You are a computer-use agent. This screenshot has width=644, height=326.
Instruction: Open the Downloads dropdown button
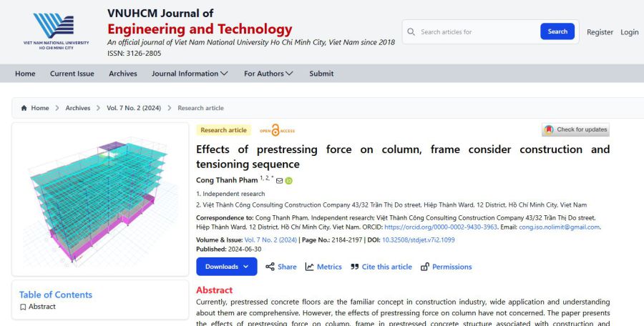227,267
